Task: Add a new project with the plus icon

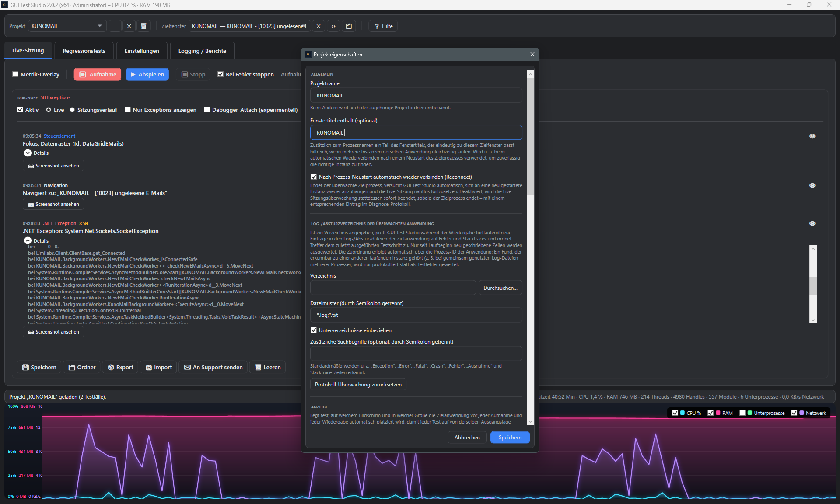Action: tap(115, 26)
